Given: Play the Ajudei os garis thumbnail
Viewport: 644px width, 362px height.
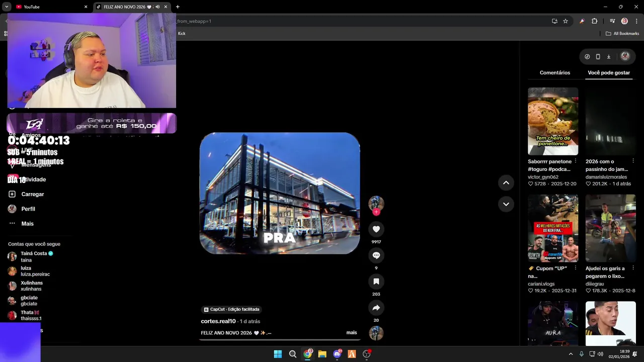Looking at the screenshot, I should pyautogui.click(x=610, y=228).
